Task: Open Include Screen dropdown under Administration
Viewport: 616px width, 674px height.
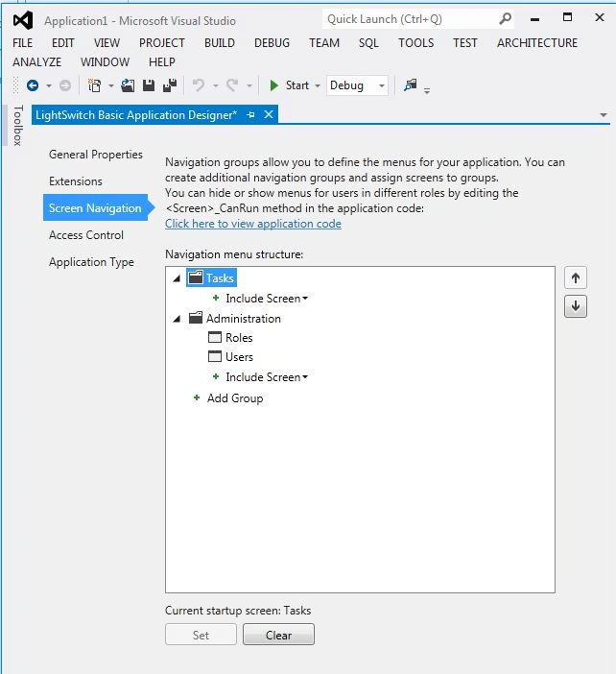Action: [267, 377]
